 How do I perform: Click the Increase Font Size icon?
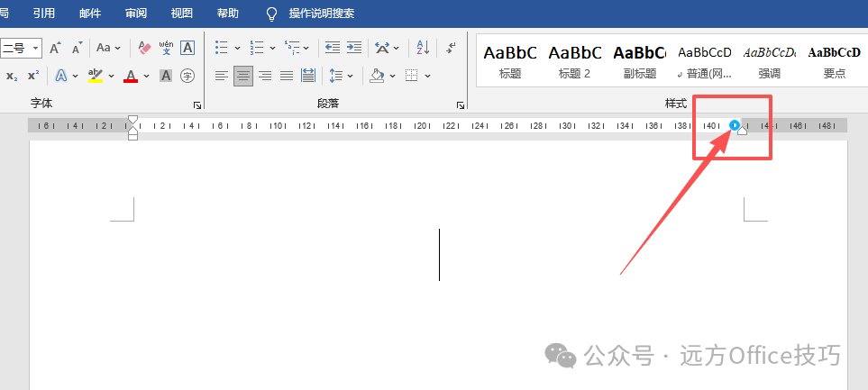coord(55,48)
